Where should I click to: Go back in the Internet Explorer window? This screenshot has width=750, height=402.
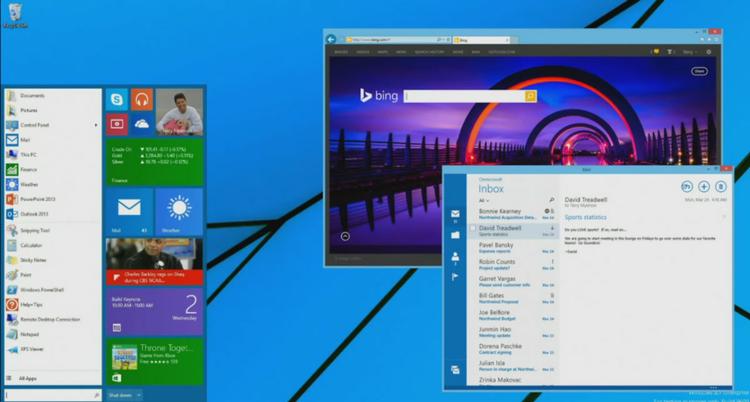331,39
